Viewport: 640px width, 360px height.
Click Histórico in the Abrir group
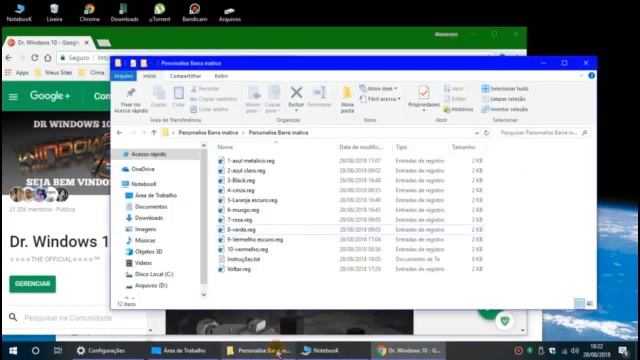(x=458, y=109)
